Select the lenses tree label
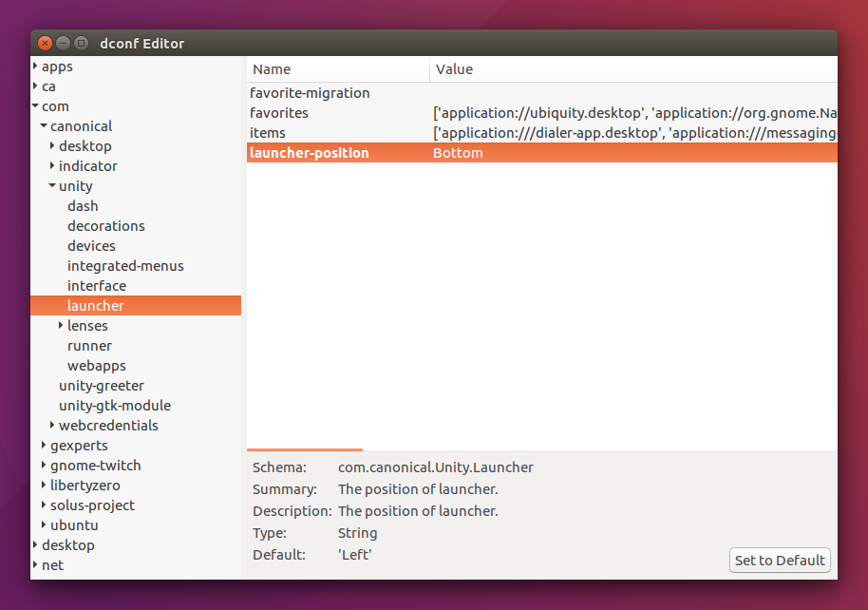868x610 pixels. coord(87,326)
